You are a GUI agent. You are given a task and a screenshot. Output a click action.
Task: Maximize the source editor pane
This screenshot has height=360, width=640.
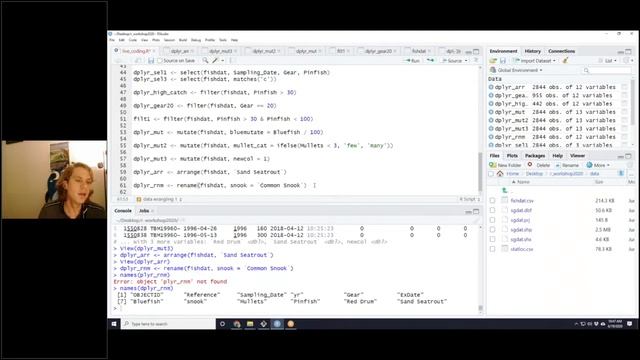476,52
